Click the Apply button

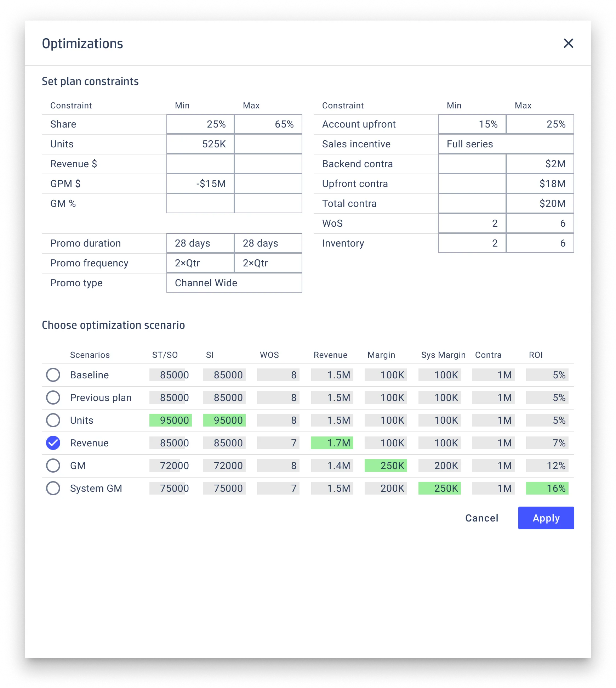coord(546,518)
